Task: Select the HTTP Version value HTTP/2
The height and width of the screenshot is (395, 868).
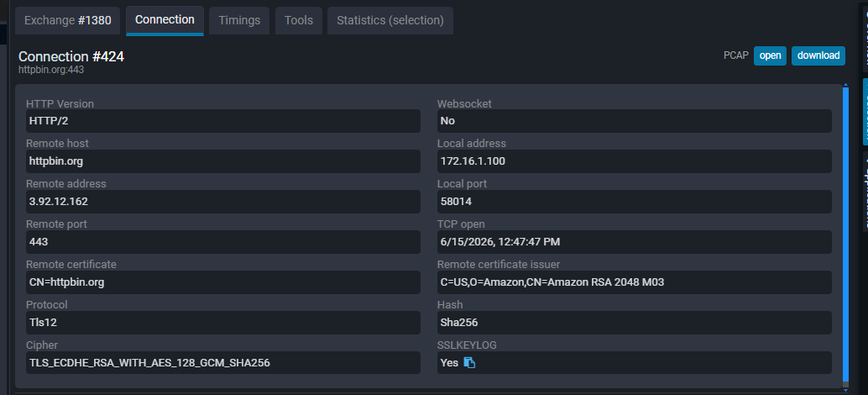Action: 223,121
